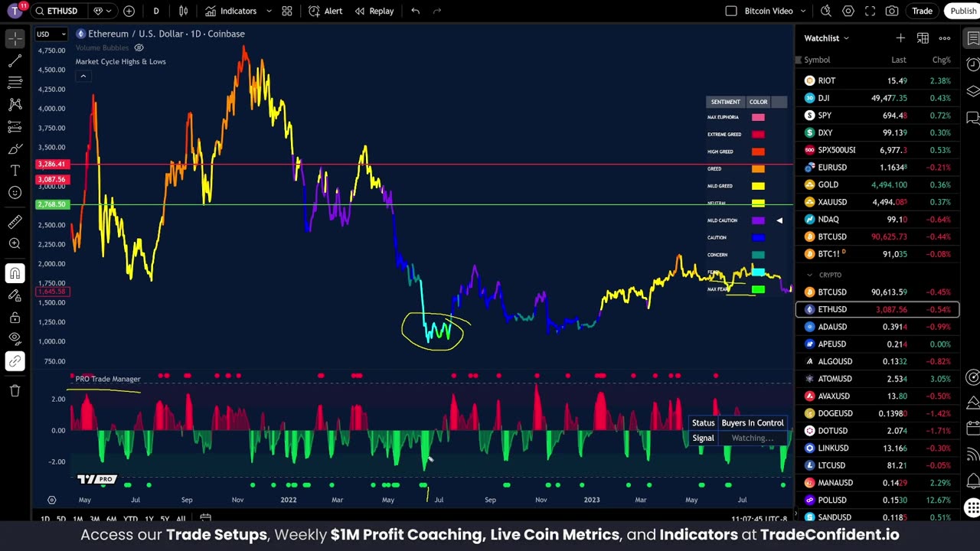Image resolution: width=980 pixels, height=551 pixels.
Task: Open the chart patterns tool
Action: (x=15, y=104)
